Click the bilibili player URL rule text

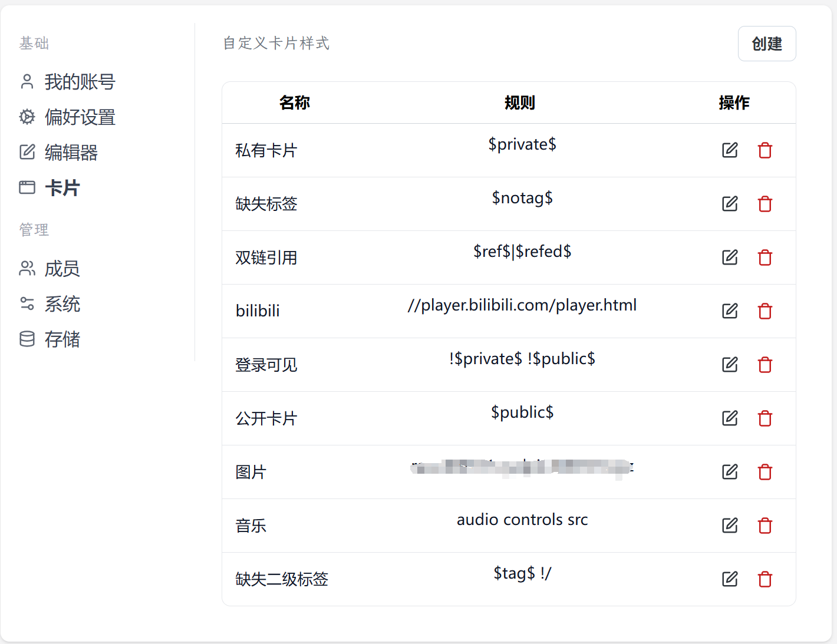click(x=522, y=305)
